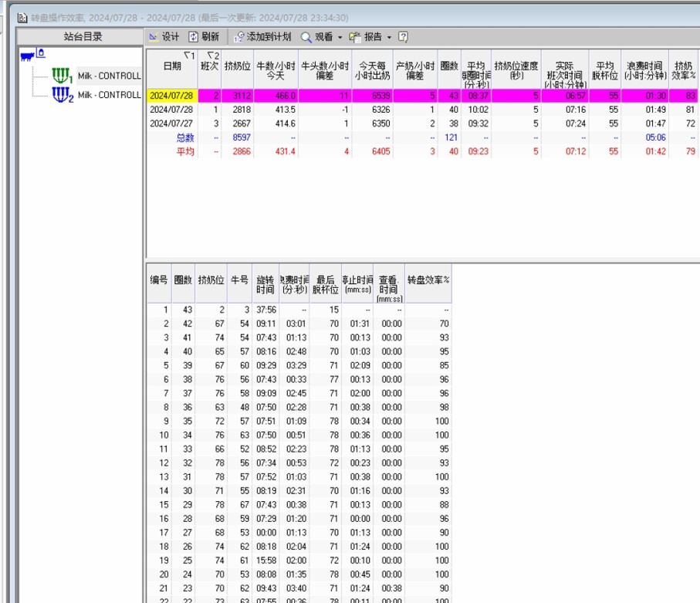This screenshot has width=700, height=603.
Task: Click the 刷新 (Refresh) toolbar icon
Action: pyautogui.click(x=194, y=37)
